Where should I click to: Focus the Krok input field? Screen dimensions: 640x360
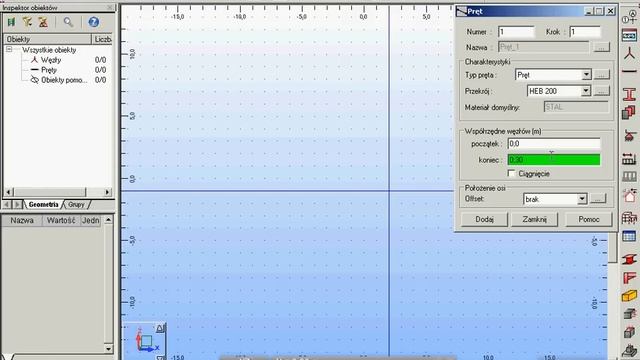585,32
